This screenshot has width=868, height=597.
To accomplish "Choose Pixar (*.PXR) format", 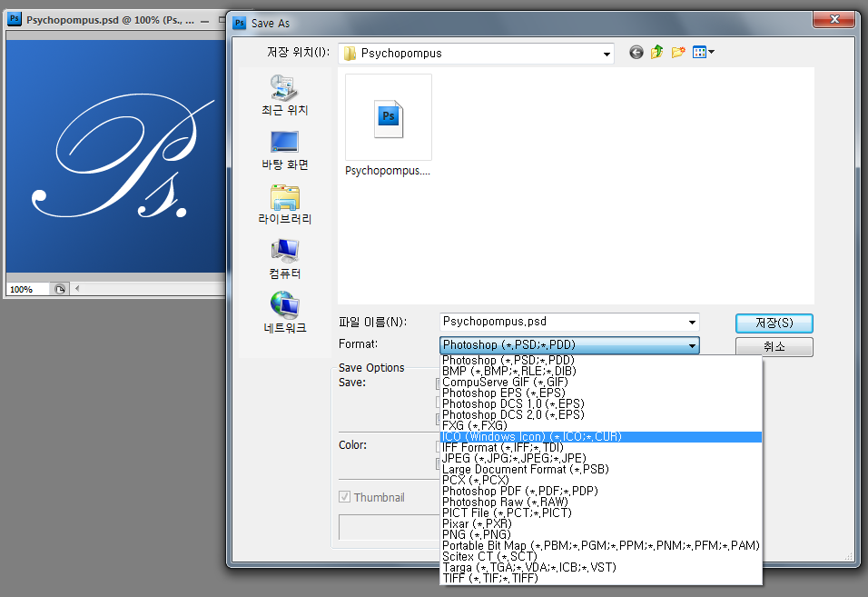I will click(601, 524).
